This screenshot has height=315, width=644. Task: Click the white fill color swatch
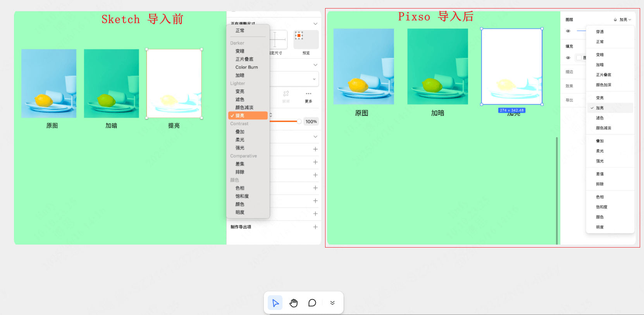coord(579,58)
